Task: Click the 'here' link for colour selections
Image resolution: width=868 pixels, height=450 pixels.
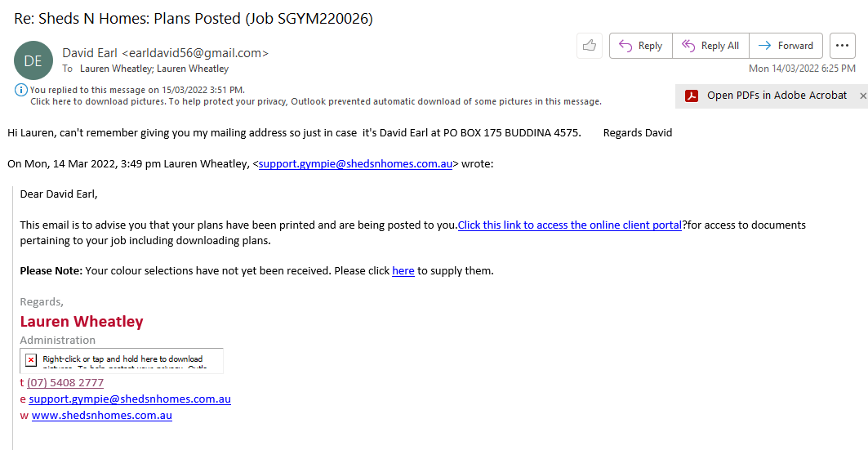Action: click(403, 270)
